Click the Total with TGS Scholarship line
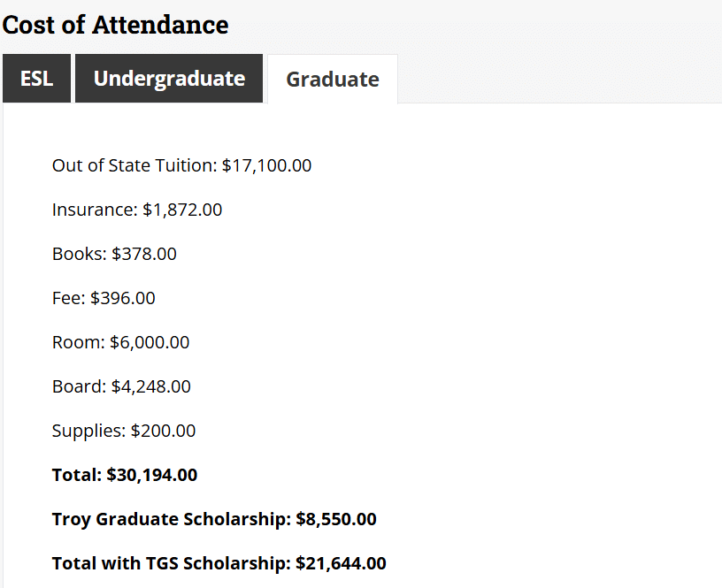 pos(219,563)
